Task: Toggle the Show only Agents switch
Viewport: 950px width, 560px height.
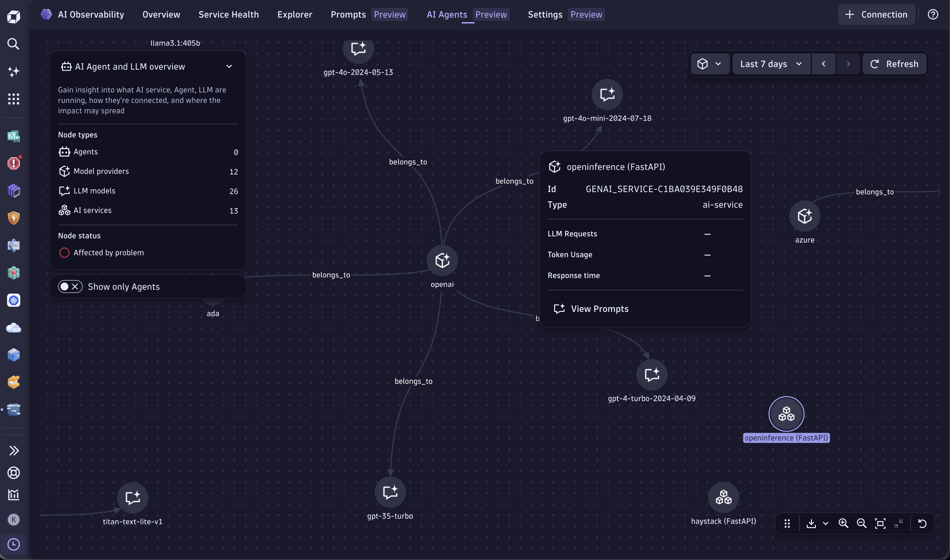Action: coord(70,287)
